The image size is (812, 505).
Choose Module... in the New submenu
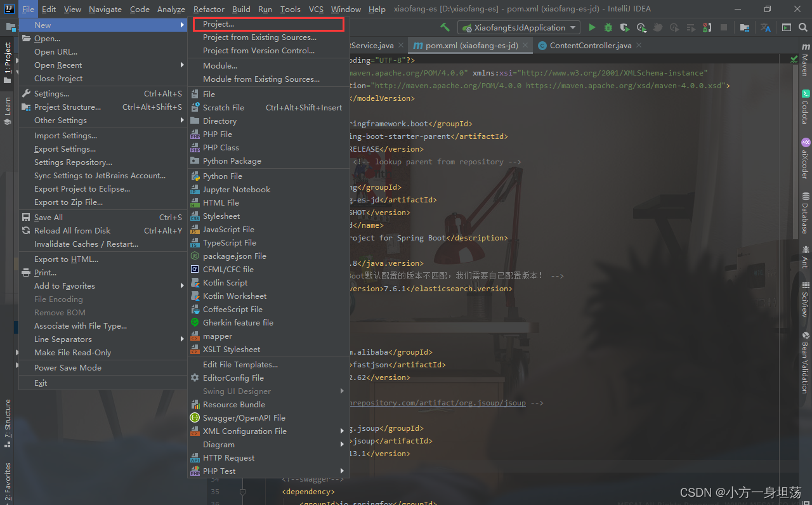pos(268,65)
